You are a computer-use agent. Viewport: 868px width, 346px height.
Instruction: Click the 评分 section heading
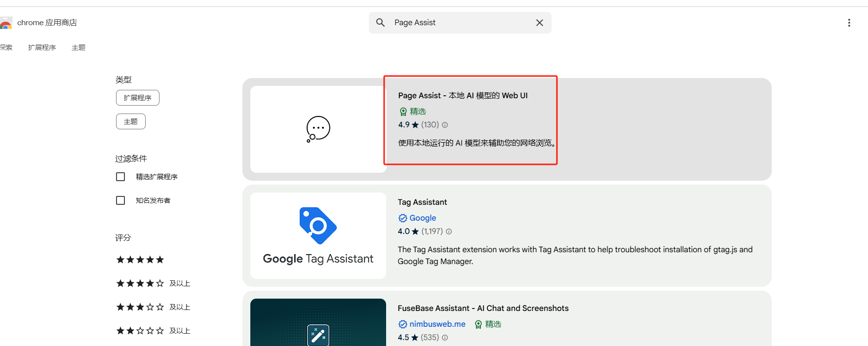123,237
